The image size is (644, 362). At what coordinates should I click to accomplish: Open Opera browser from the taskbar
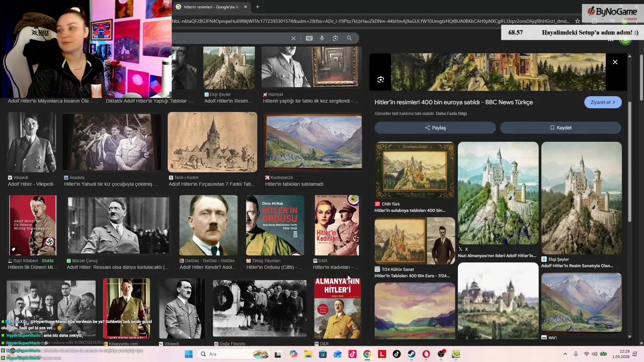tap(426, 354)
